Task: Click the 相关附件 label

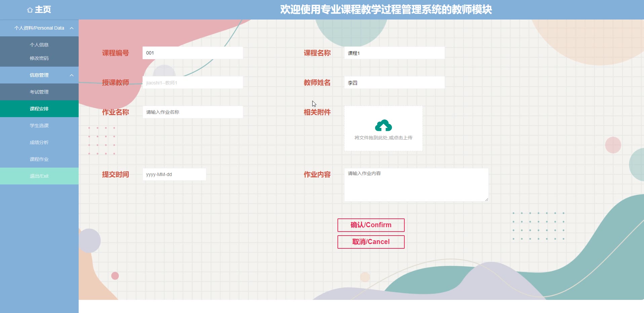Action: point(317,112)
